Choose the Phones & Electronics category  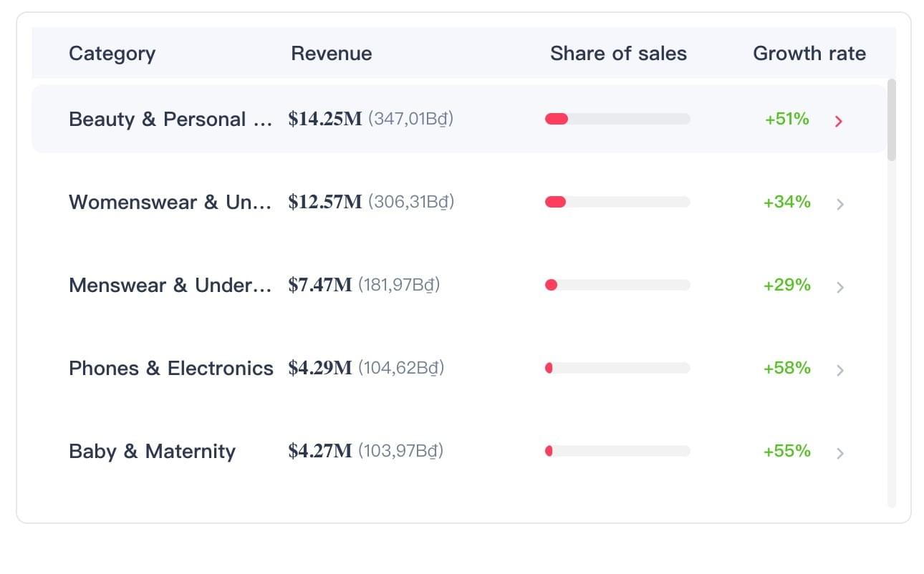point(170,368)
